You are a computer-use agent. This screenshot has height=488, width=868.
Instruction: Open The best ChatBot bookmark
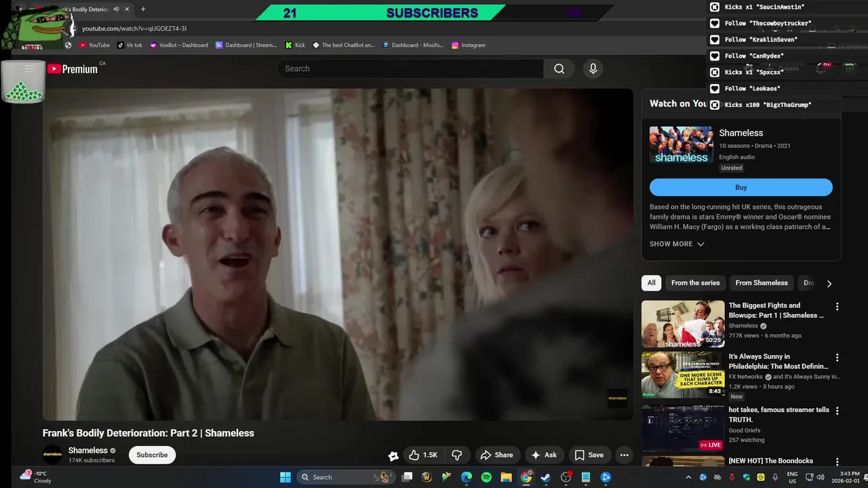[x=343, y=45]
